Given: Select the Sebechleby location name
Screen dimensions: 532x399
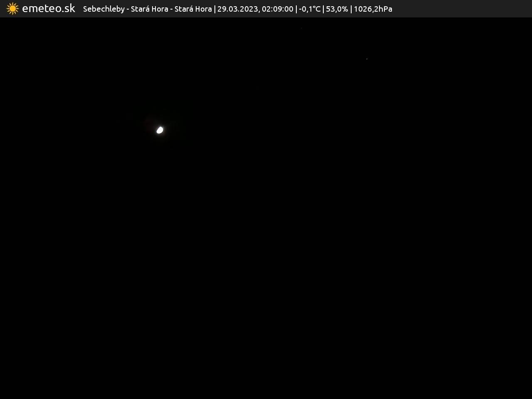Looking at the screenshot, I should [103, 9].
